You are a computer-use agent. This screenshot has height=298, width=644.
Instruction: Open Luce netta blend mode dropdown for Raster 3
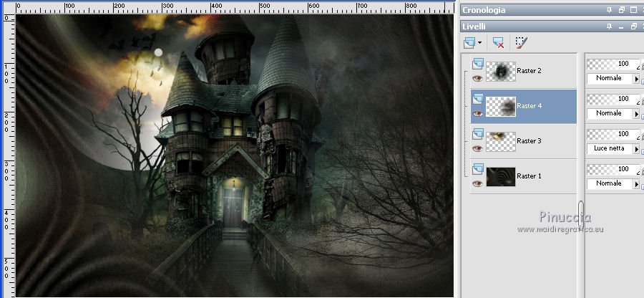637,149
